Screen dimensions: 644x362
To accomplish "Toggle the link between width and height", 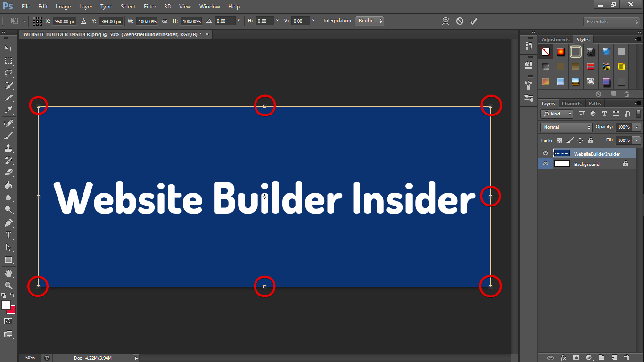I will click(165, 21).
